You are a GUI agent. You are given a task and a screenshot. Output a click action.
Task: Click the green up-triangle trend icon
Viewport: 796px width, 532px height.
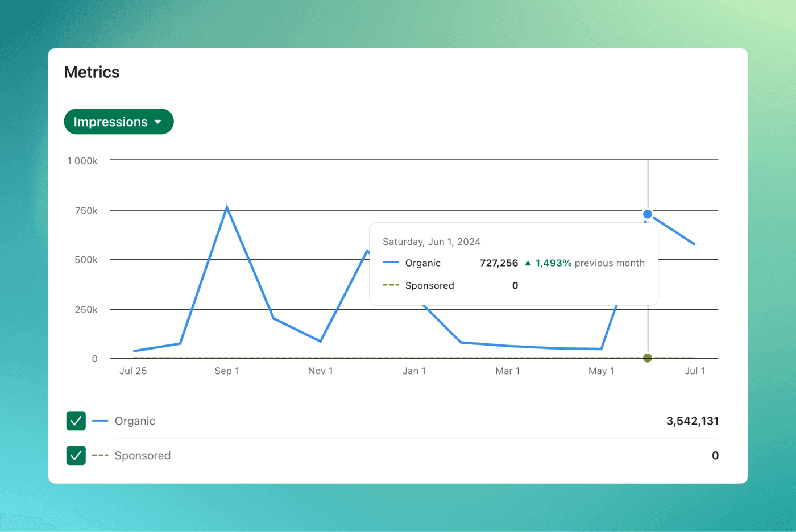528,263
